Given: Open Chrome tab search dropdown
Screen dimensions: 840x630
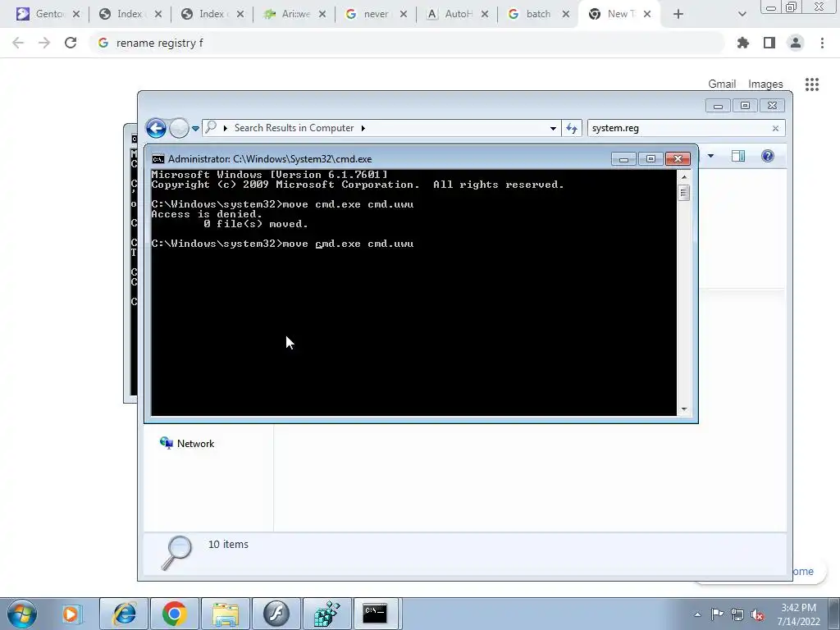Looking at the screenshot, I should [742, 14].
